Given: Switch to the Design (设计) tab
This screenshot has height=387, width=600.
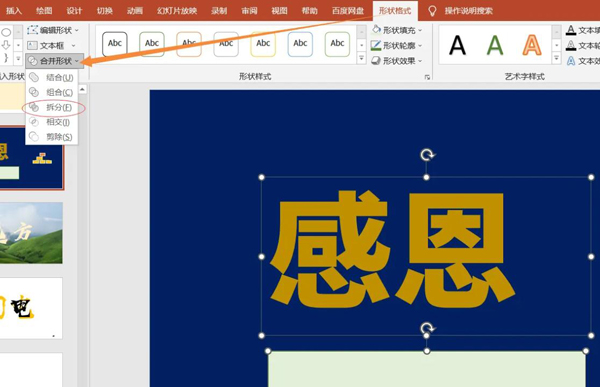Looking at the screenshot, I should (74, 11).
